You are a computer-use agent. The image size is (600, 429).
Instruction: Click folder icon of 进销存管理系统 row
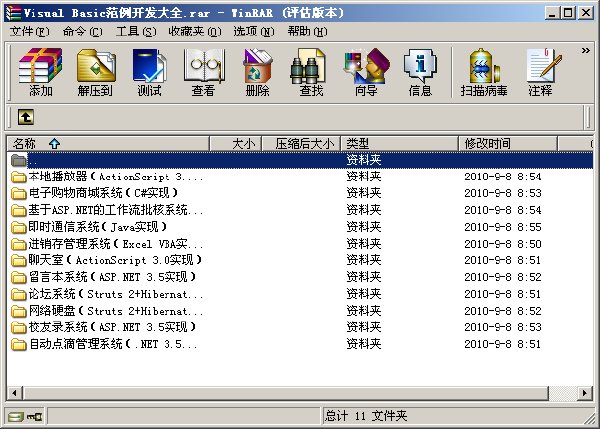tap(18, 244)
